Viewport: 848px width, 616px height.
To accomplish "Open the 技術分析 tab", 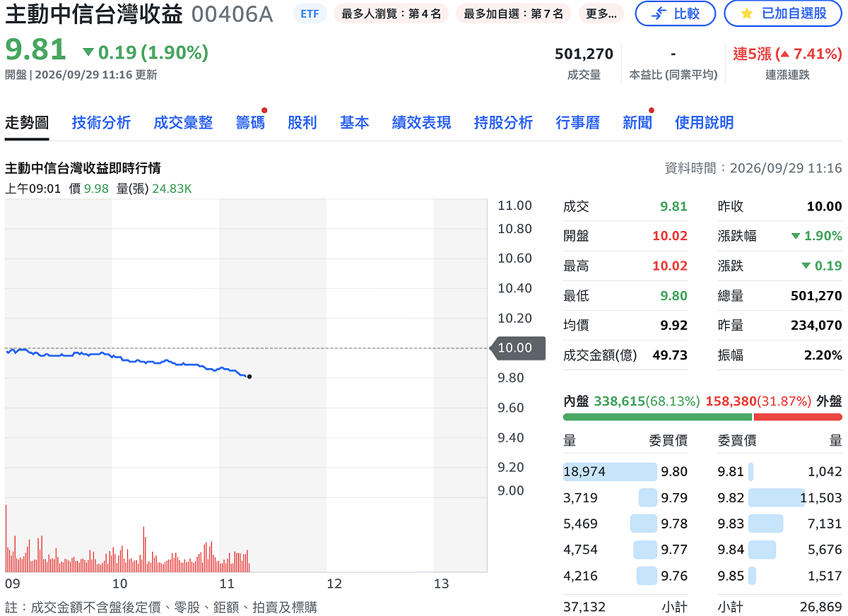I will [101, 122].
